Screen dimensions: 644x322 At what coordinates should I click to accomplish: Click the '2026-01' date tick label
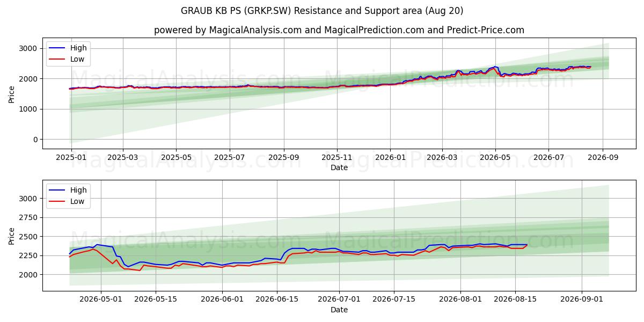(390, 158)
